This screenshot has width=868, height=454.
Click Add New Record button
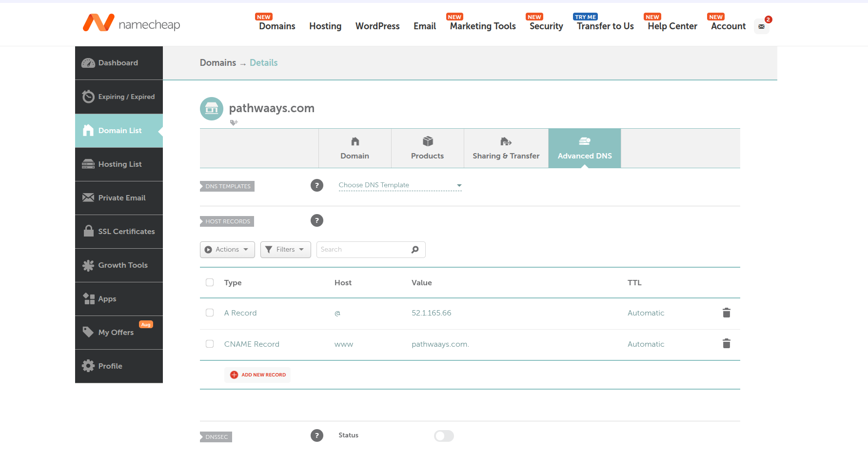pyautogui.click(x=257, y=375)
